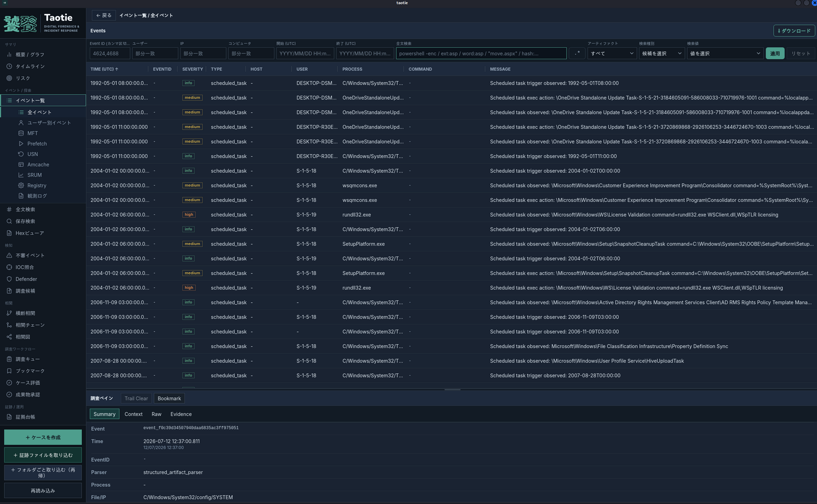Open MFT database icon

(21, 133)
